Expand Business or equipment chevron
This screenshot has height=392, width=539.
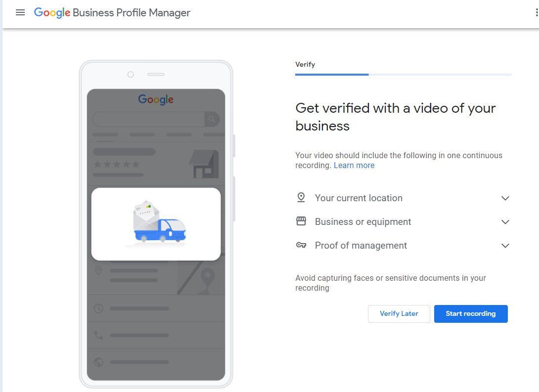[x=505, y=222]
